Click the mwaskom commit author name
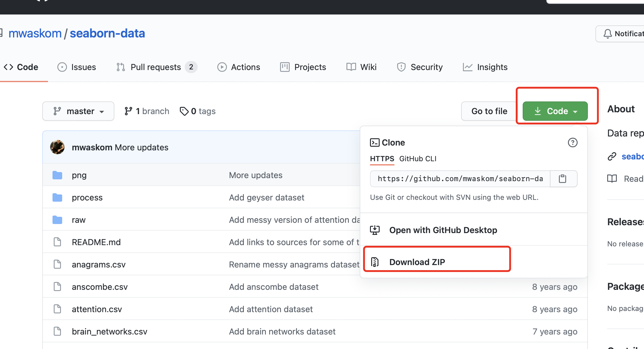 pyautogui.click(x=92, y=147)
